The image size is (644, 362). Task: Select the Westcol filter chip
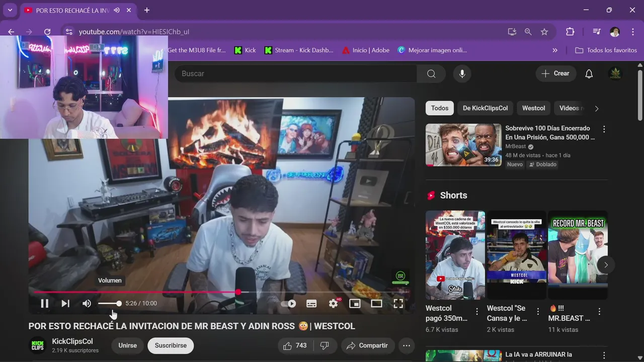click(533, 108)
